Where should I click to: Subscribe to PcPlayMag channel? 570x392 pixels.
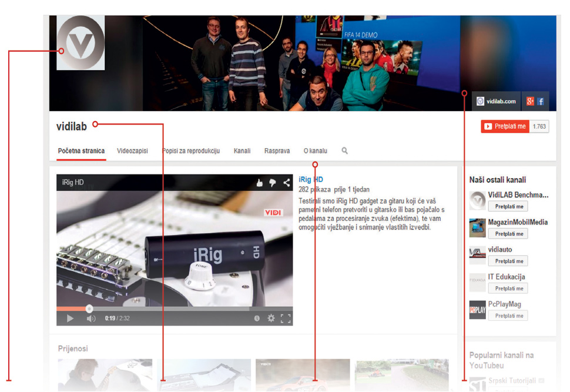pos(509,316)
